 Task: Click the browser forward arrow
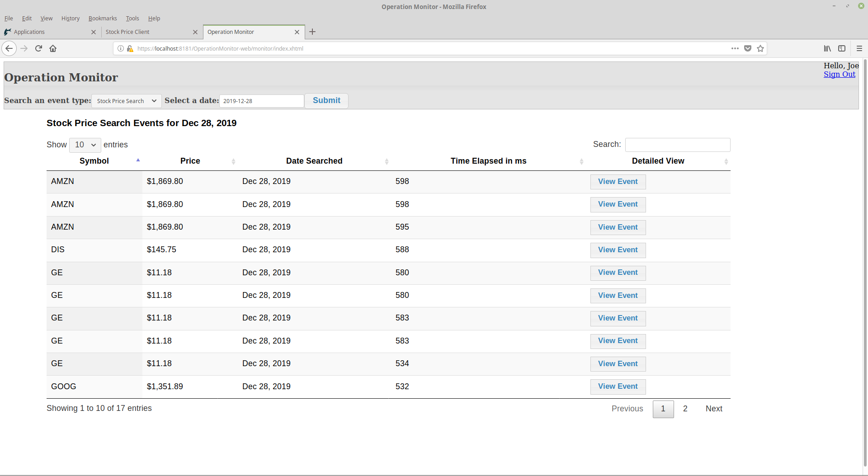click(x=24, y=48)
